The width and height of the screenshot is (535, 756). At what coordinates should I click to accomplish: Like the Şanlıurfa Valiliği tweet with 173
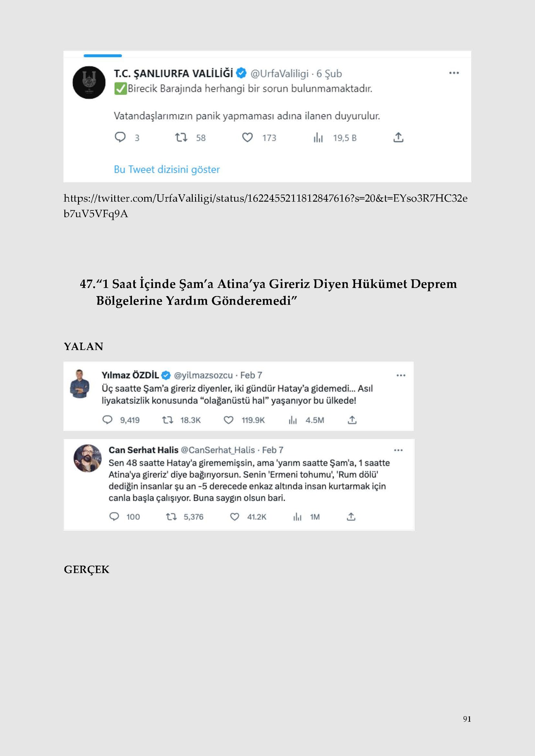click(x=247, y=138)
